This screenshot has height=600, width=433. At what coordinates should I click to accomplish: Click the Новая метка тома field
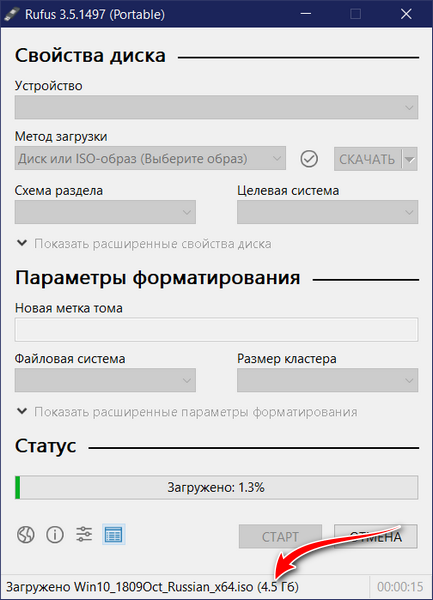[x=216, y=329]
